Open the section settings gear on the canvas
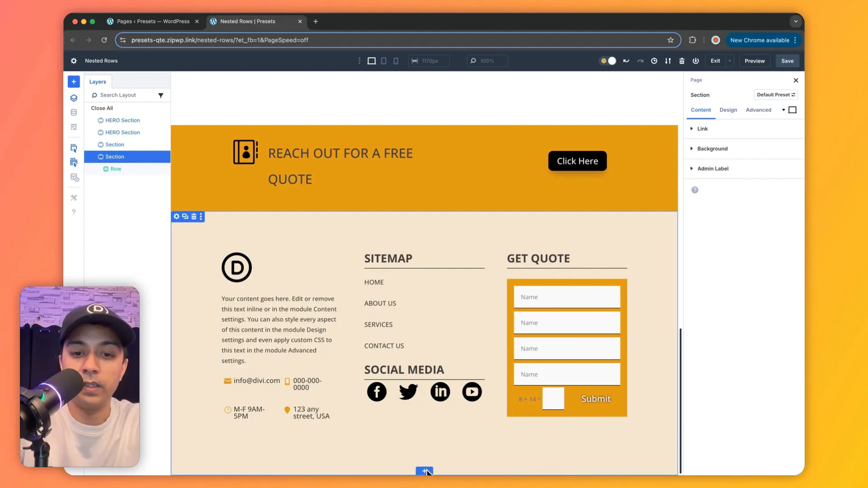 (x=176, y=216)
